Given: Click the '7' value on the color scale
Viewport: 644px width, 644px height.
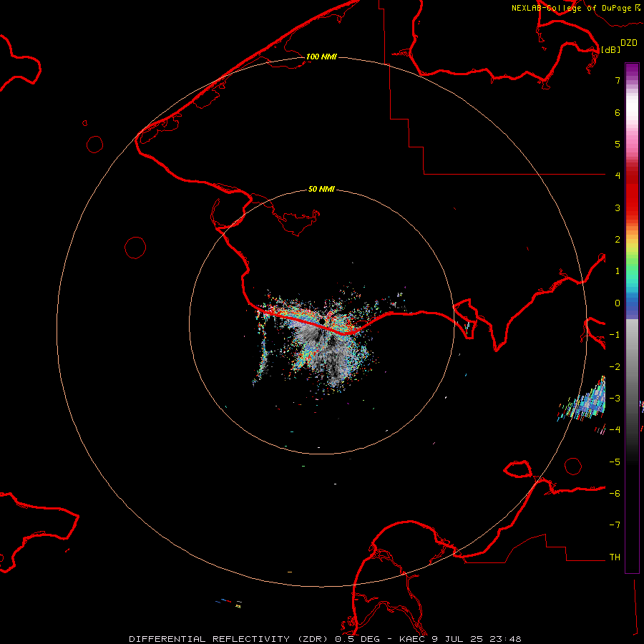Looking at the screenshot, I should [x=618, y=80].
